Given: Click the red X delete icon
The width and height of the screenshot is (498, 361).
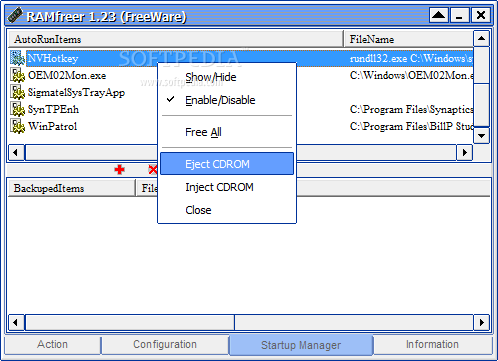Looking at the screenshot, I should (153, 170).
